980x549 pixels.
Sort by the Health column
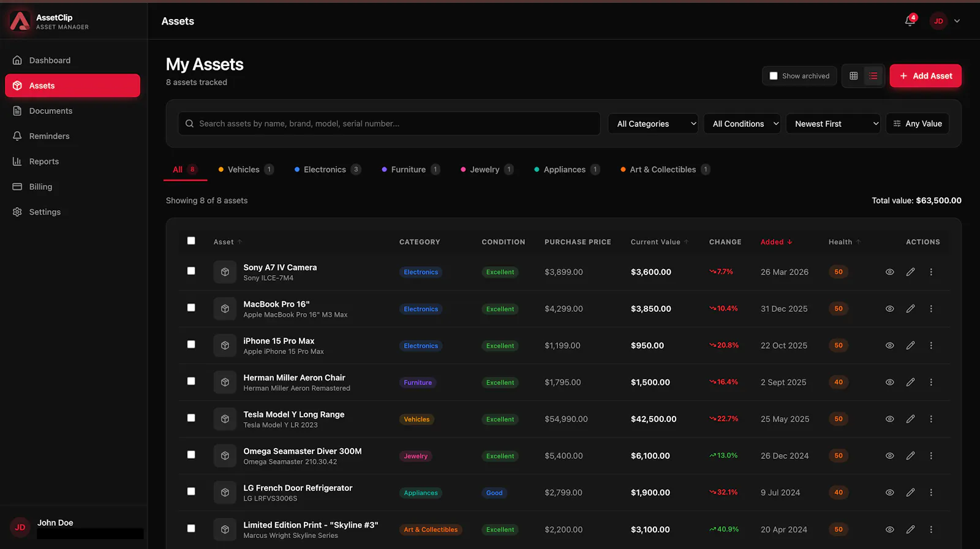845,242
